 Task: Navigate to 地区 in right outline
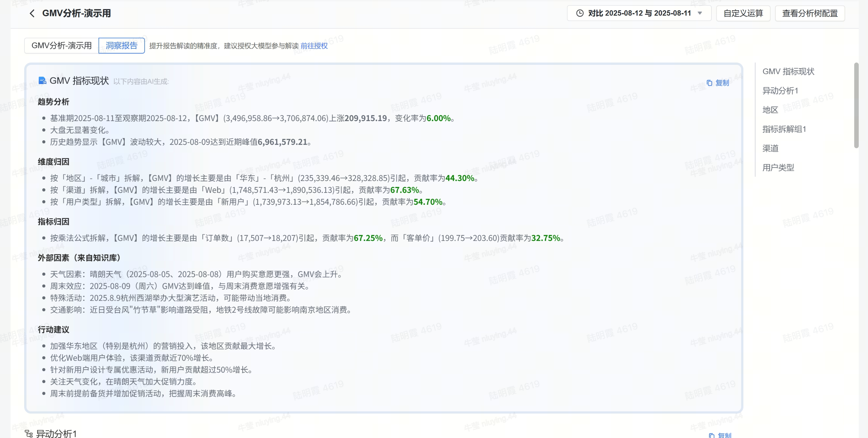(770, 110)
